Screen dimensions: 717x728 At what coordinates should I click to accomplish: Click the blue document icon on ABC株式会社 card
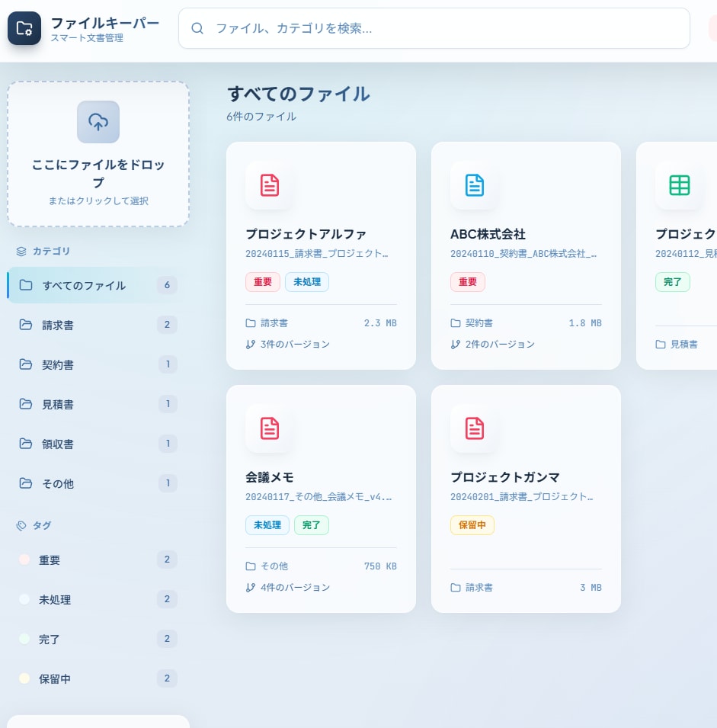(x=474, y=184)
